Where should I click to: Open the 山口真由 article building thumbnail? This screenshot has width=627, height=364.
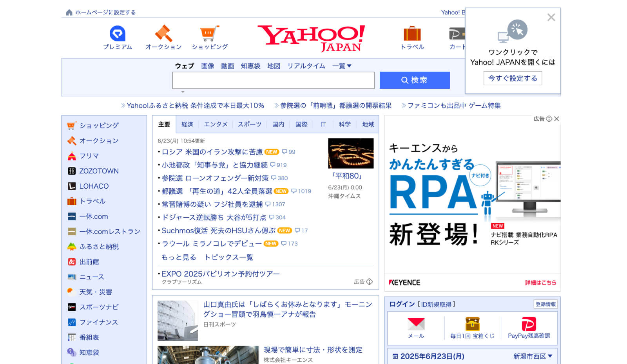click(178, 321)
